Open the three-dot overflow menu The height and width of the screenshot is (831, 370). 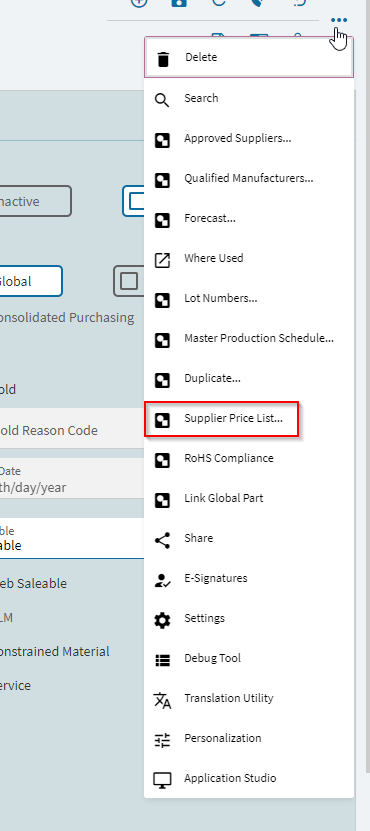coord(339,21)
